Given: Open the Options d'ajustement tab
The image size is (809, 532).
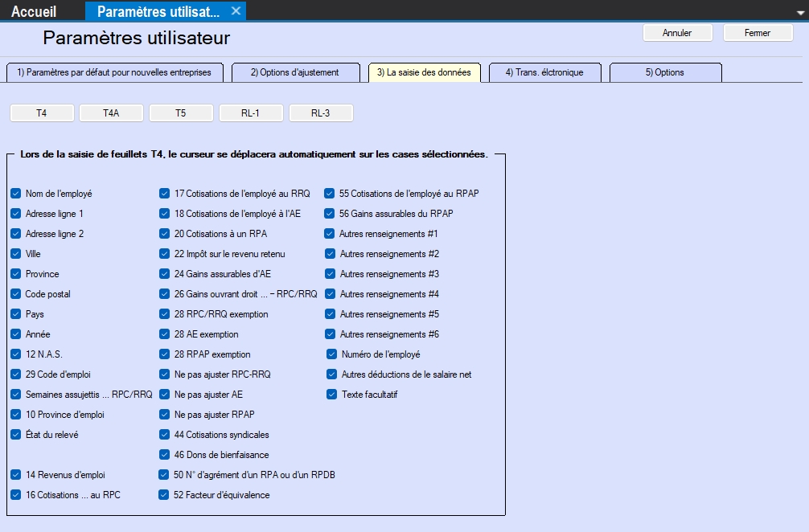Looking at the screenshot, I should point(294,72).
